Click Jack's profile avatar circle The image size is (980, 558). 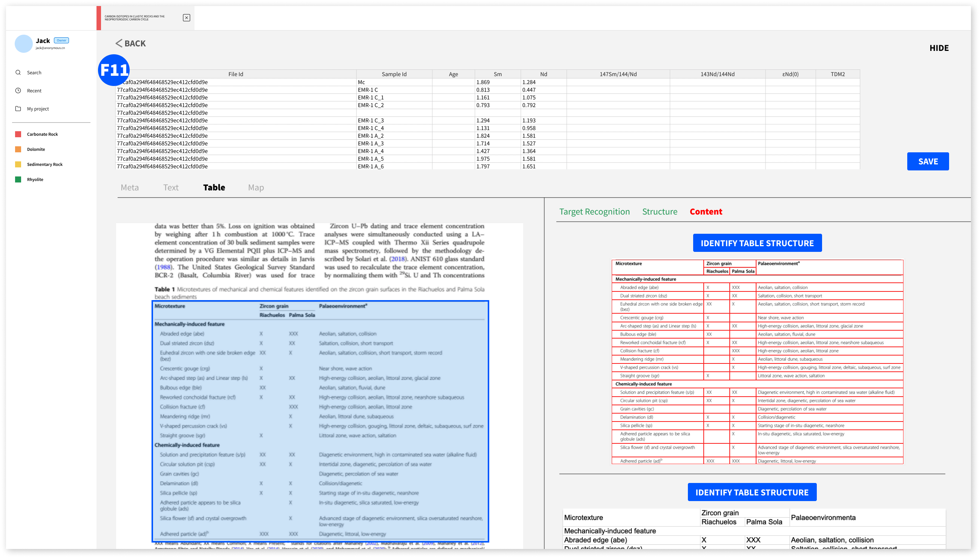pyautogui.click(x=24, y=43)
